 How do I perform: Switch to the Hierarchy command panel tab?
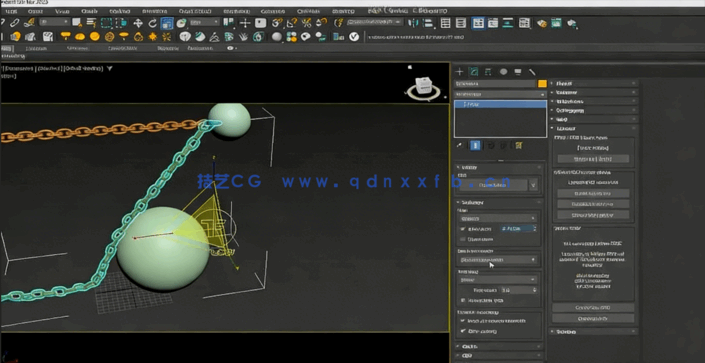click(x=488, y=72)
